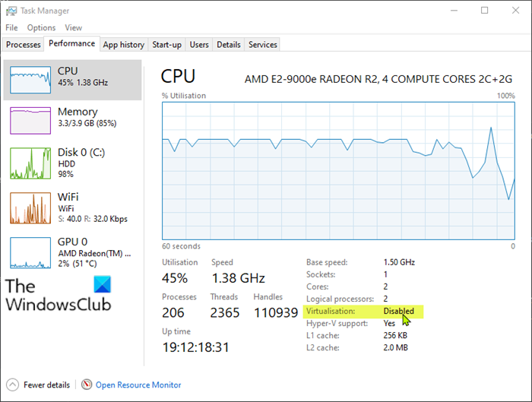Click the CPU utilisation graph area
532x402 pixels.
pos(338,171)
